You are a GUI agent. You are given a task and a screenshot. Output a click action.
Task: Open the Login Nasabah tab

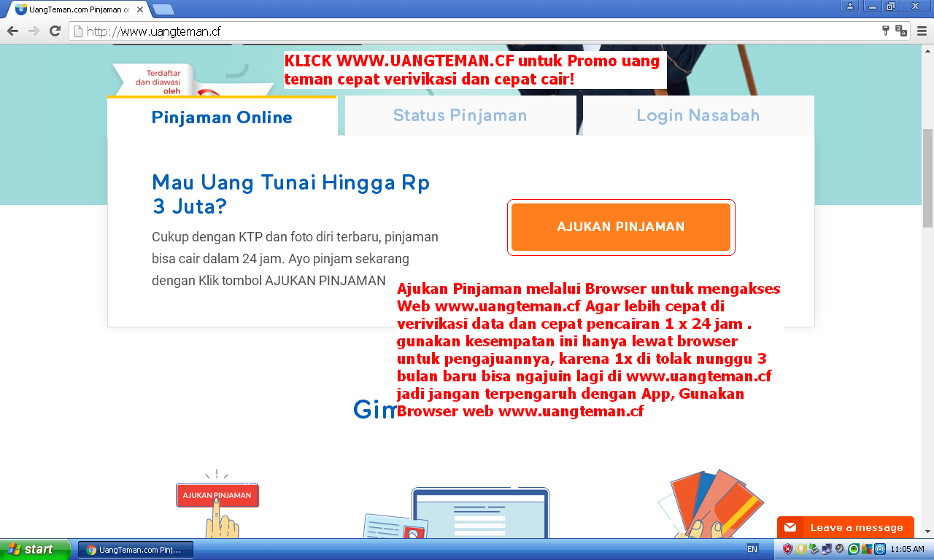click(698, 115)
